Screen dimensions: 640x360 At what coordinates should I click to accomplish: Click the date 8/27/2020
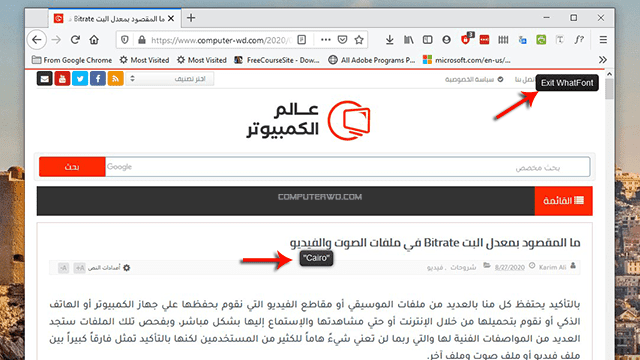tap(509, 267)
